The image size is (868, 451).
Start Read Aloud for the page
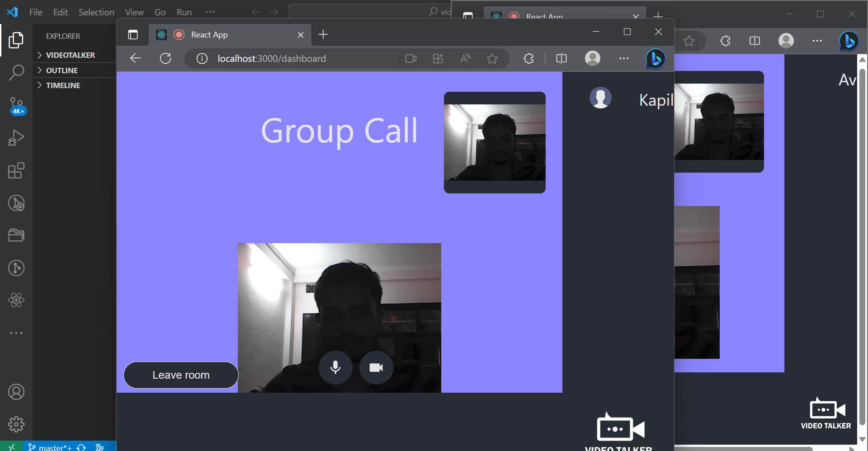coord(465,58)
